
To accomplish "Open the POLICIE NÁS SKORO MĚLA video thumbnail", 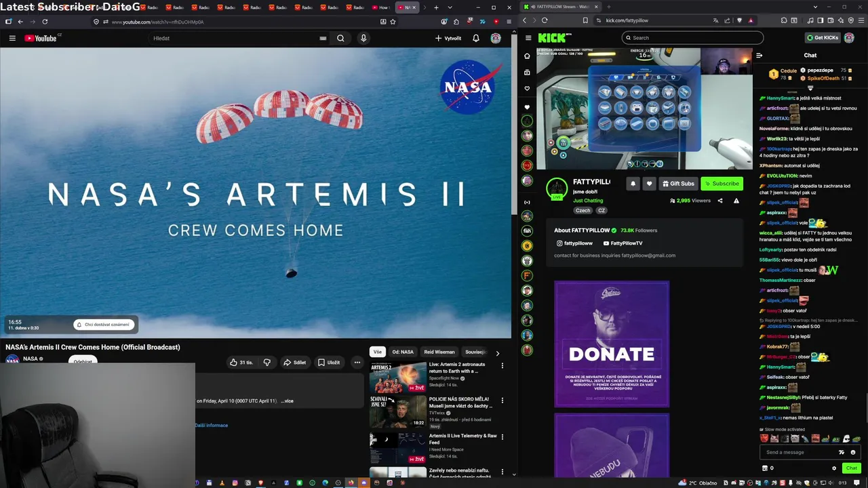I will point(398,412).
